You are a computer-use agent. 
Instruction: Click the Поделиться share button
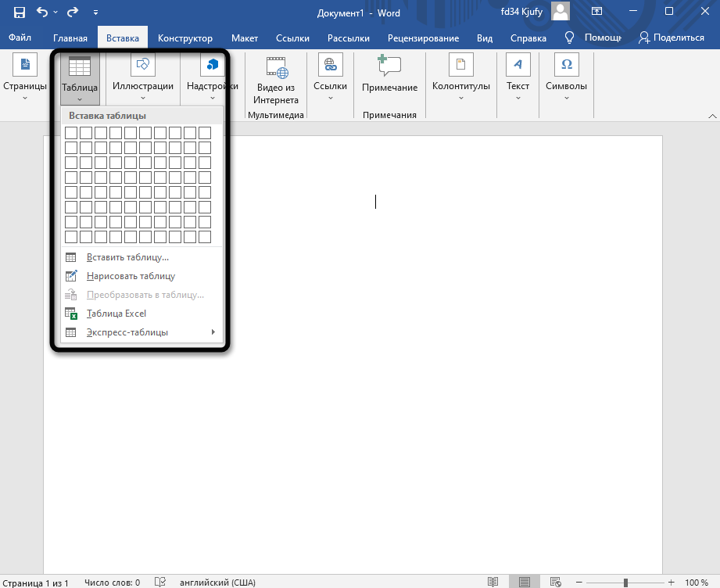[671, 38]
